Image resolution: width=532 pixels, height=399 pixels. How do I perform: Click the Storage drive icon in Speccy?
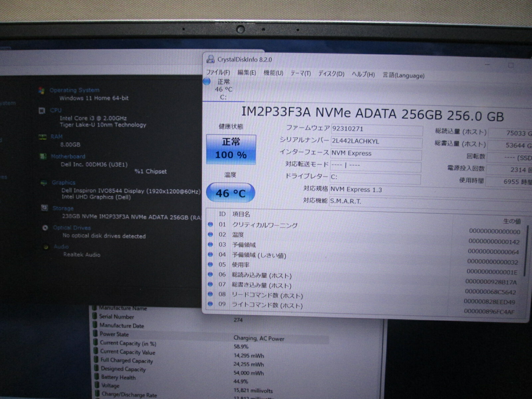(44, 208)
